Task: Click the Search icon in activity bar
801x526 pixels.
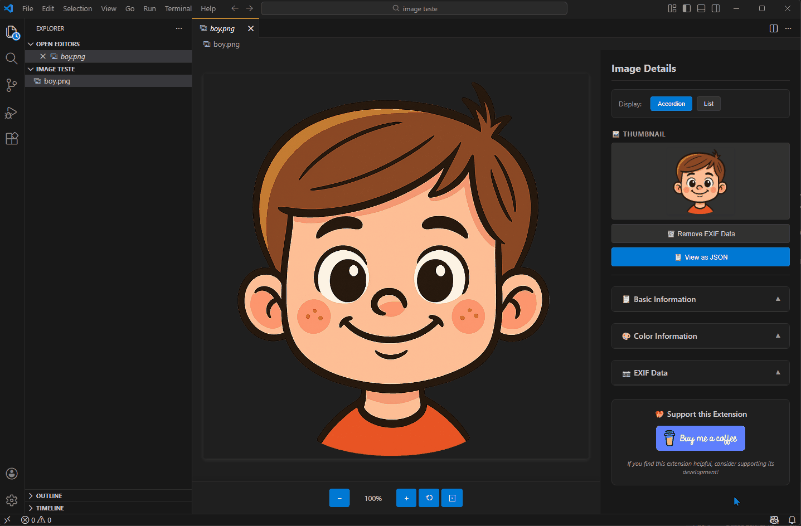Action: click(x=12, y=58)
